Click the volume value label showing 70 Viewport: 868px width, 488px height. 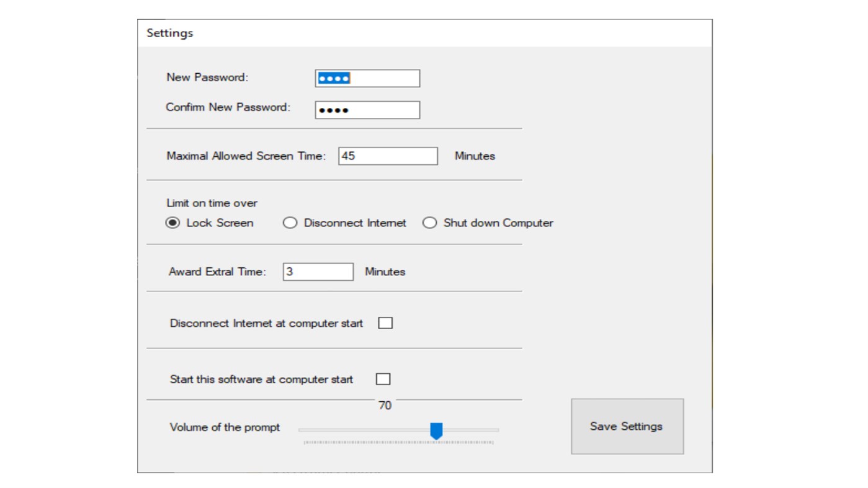(x=385, y=404)
